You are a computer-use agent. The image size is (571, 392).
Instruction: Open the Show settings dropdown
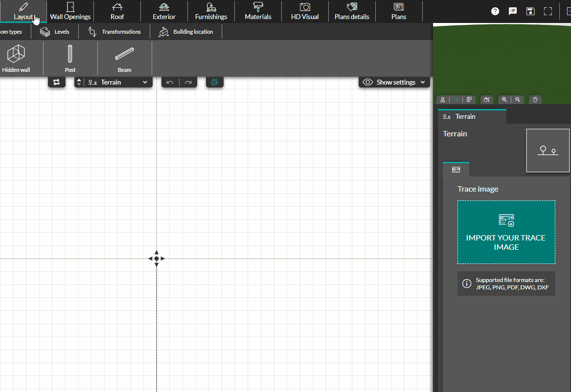[394, 82]
